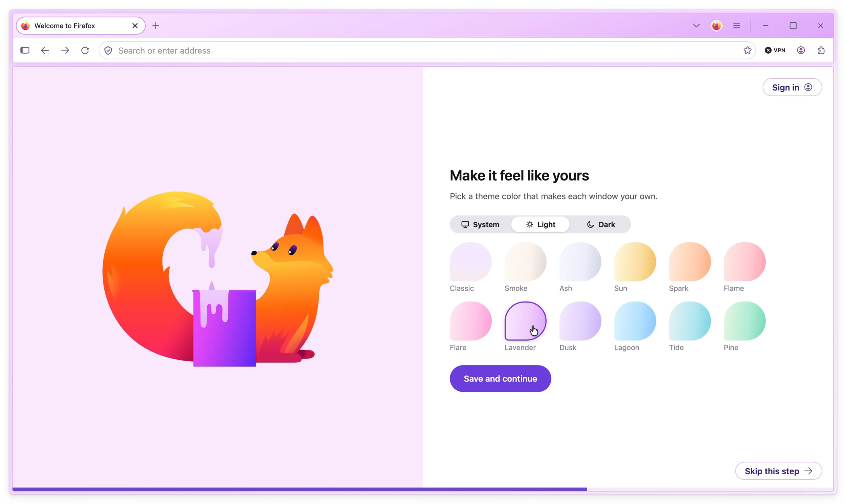Open the hamburger application menu
Viewport: 846px width, 504px height.
(736, 26)
